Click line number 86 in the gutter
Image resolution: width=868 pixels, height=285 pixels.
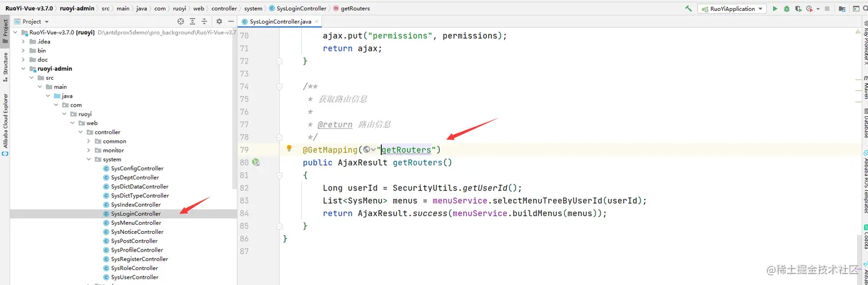[x=243, y=239]
